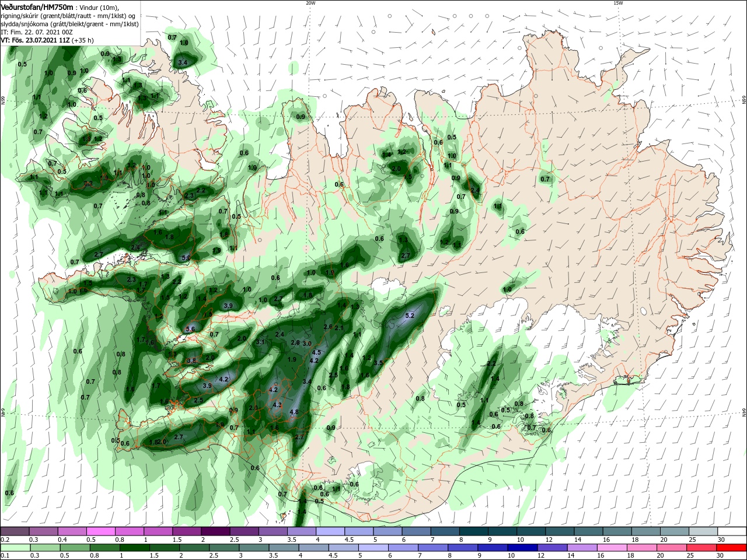Click the 4.8 precipitation value on the map
747x560 pixels.
point(294,412)
